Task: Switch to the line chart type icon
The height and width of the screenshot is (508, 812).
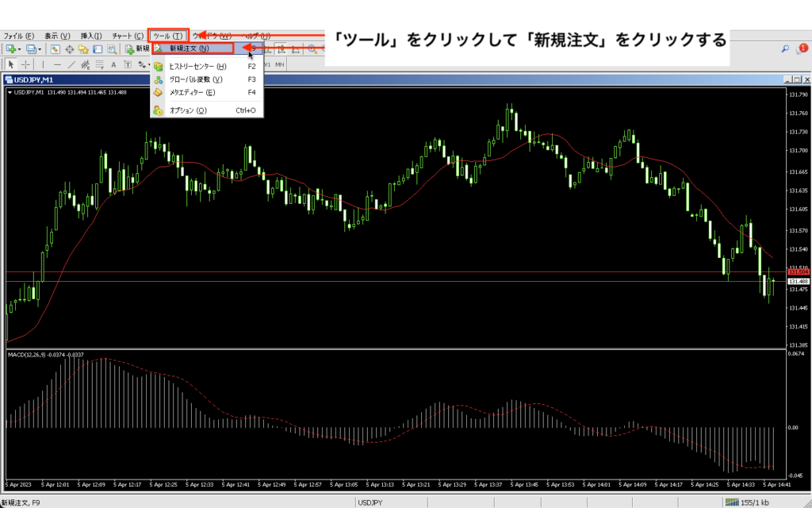Action: click(x=296, y=49)
